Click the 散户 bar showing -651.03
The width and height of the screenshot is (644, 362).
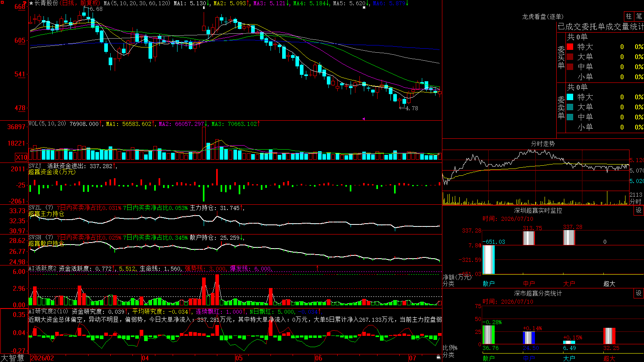click(489, 259)
